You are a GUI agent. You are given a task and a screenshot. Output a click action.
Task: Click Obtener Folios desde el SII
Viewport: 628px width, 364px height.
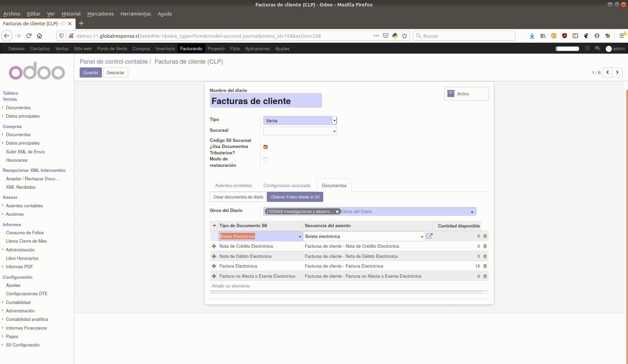pyautogui.click(x=295, y=197)
